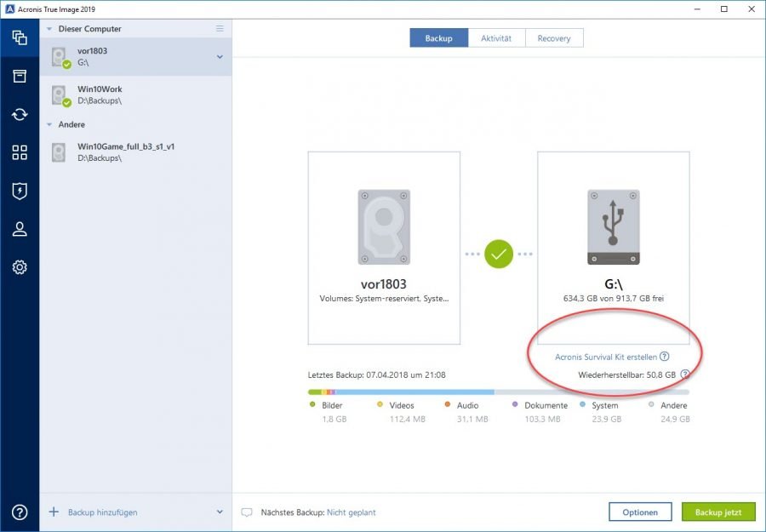Open the Backup section in sidebar
The image size is (766, 532).
19,37
